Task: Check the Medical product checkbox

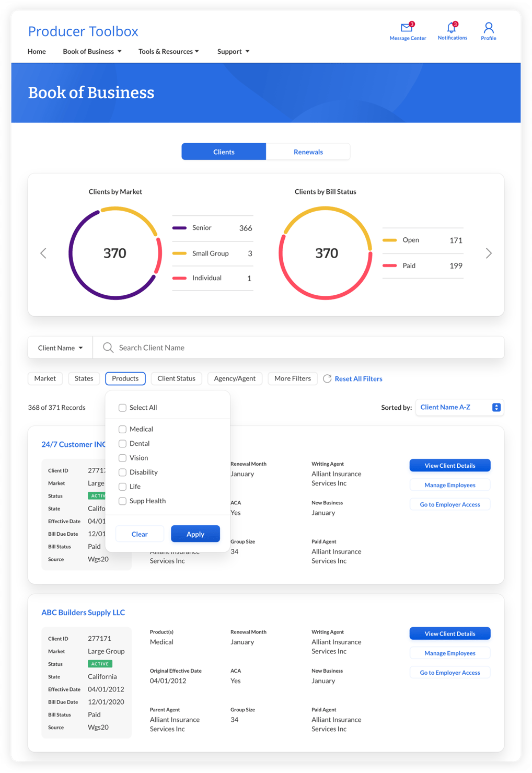Action: pyautogui.click(x=122, y=429)
